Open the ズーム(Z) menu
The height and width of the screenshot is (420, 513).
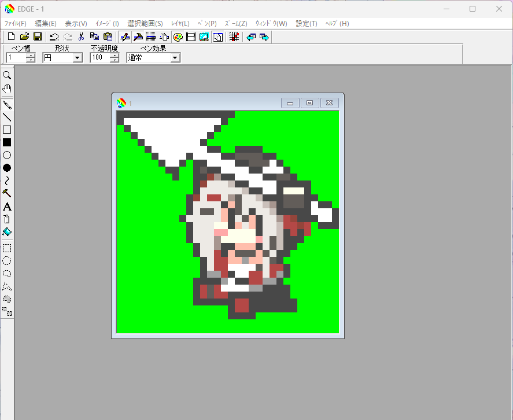pos(236,24)
